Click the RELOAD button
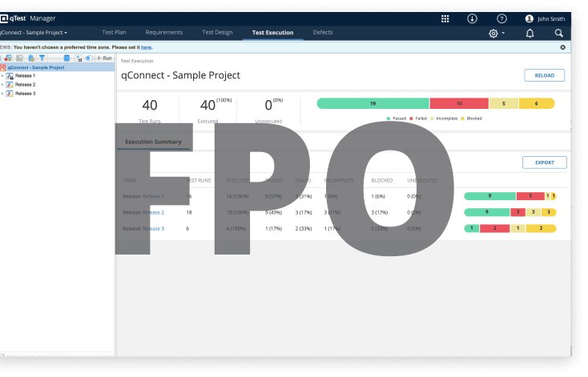588x377 pixels. [545, 75]
